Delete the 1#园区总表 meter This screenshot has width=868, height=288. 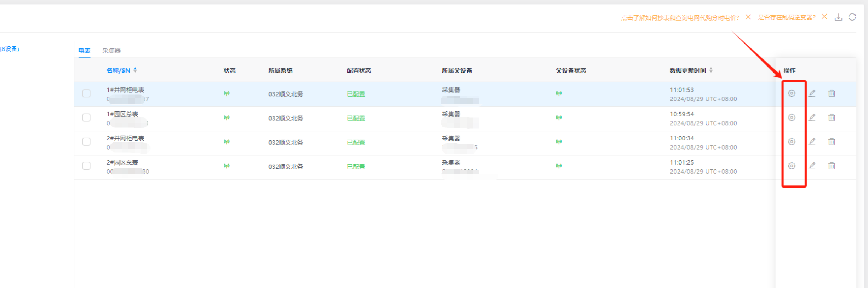(832, 117)
